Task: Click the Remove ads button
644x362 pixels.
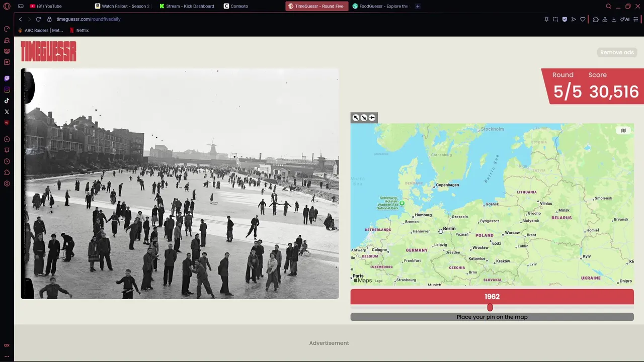Action: (x=617, y=52)
